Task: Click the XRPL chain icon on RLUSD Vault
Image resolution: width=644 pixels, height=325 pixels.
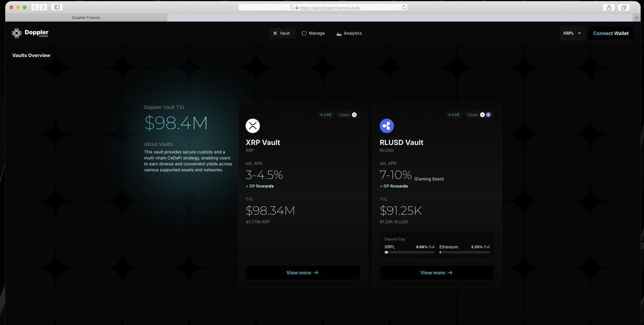Action: point(482,115)
